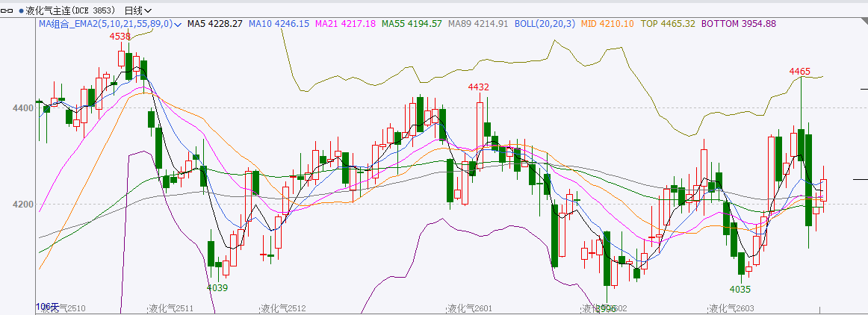
Task: Click the MA55 legend value
Action: click(412, 24)
